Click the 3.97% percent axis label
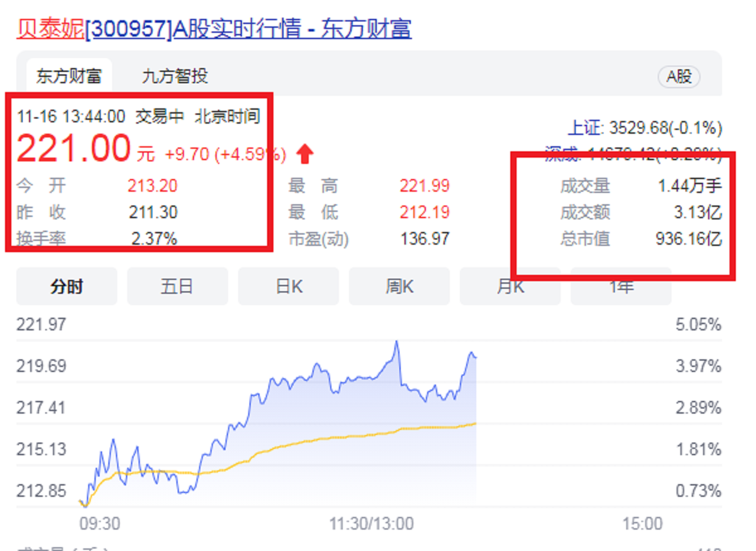756x551 pixels. pyautogui.click(x=699, y=366)
